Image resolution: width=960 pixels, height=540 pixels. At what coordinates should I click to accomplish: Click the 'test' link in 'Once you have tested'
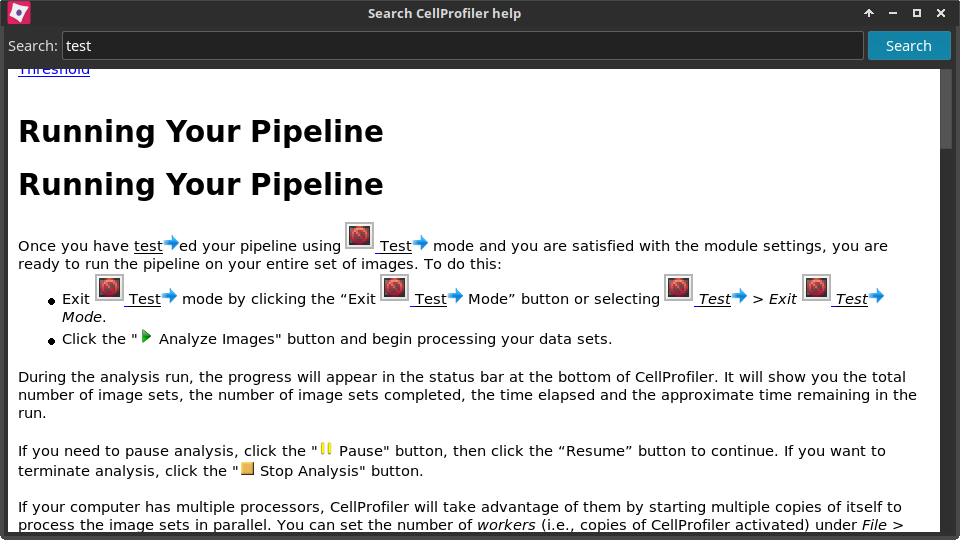point(148,246)
